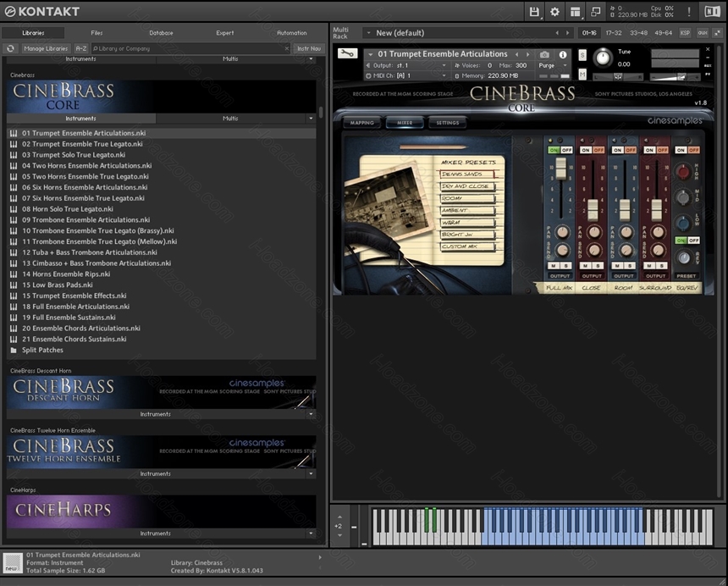This screenshot has height=586, width=728.
Task: Open the workspace layout panel icon
Action: [575, 12]
